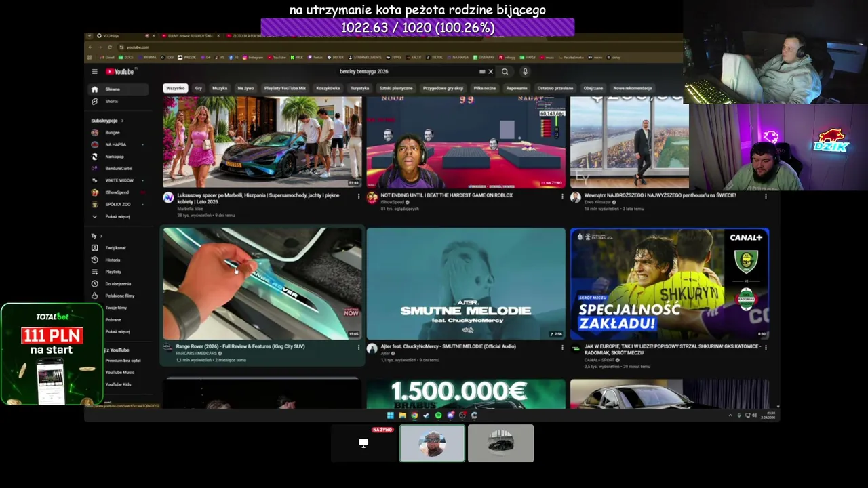Switch to the NA ŻYWO screen scene
The height and width of the screenshot is (488, 868).
click(x=364, y=443)
